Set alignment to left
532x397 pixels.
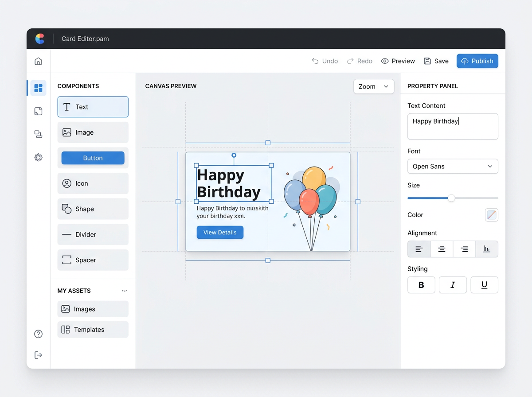419,249
